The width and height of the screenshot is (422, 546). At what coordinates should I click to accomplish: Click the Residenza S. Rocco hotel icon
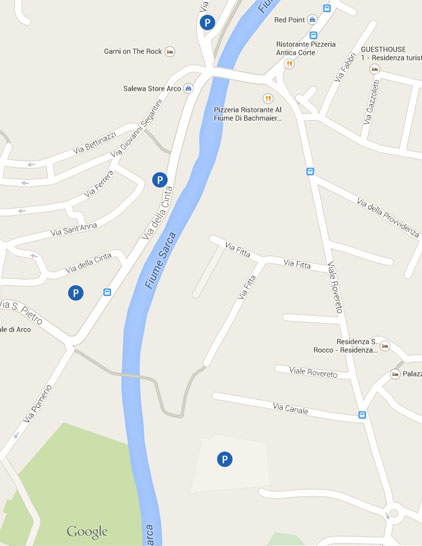(x=385, y=346)
